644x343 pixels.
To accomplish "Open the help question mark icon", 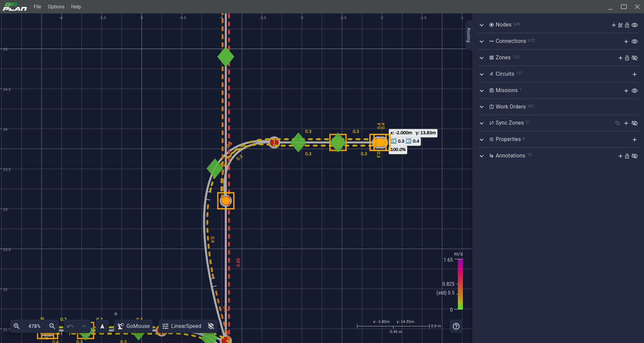I will click(x=456, y=326).
